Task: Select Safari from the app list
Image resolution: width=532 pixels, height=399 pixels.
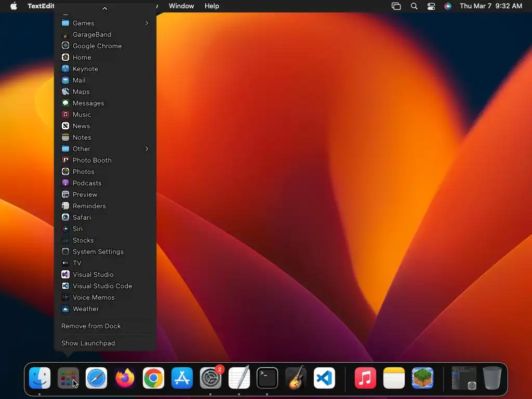Action: [x=105, y=217]
